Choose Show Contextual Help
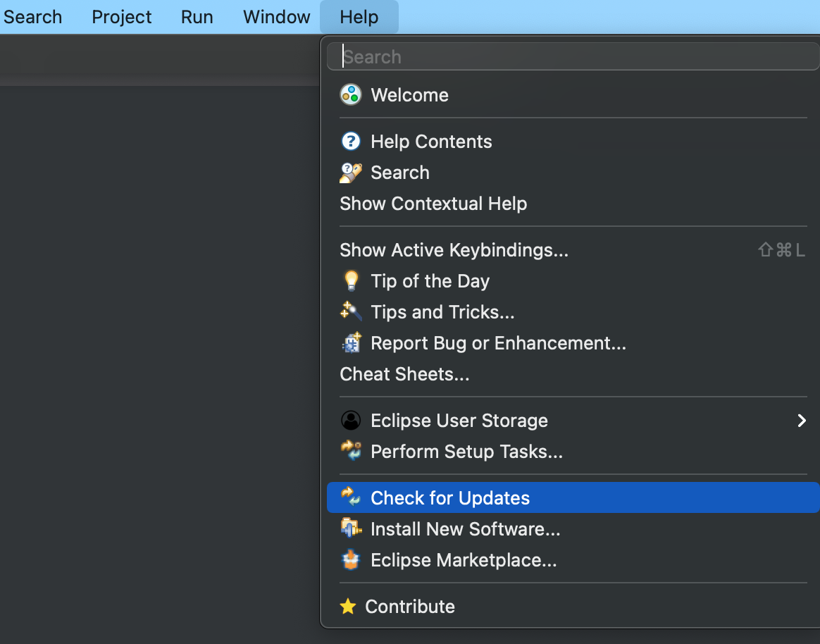Image resolution: width=820 pixels, height=644 pixels. 433,204
